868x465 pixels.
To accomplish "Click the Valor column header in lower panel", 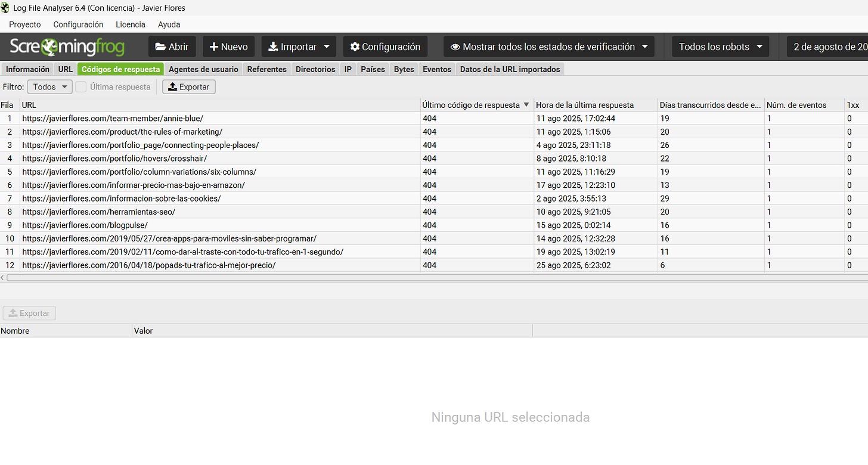I will [x=332, y=331].
